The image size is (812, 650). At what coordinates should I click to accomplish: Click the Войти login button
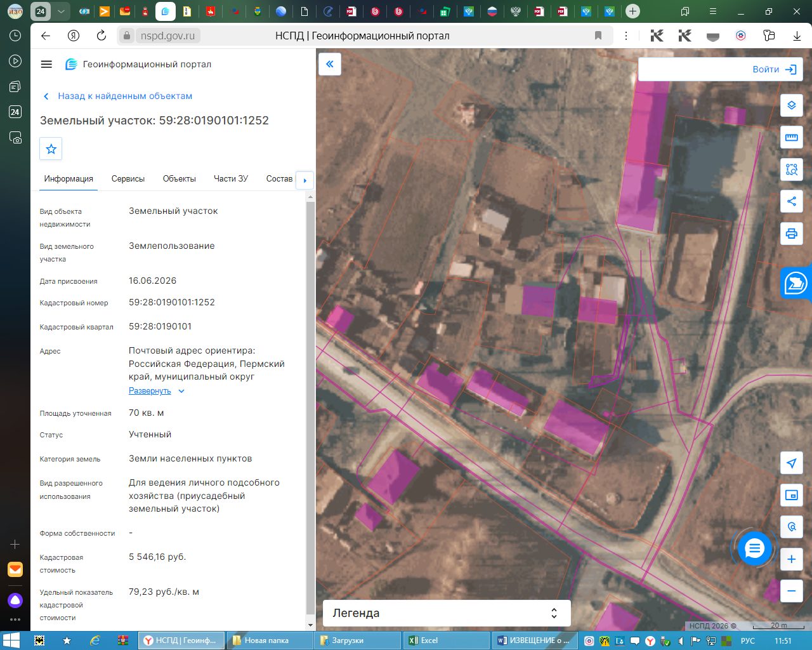click(774, 69)
